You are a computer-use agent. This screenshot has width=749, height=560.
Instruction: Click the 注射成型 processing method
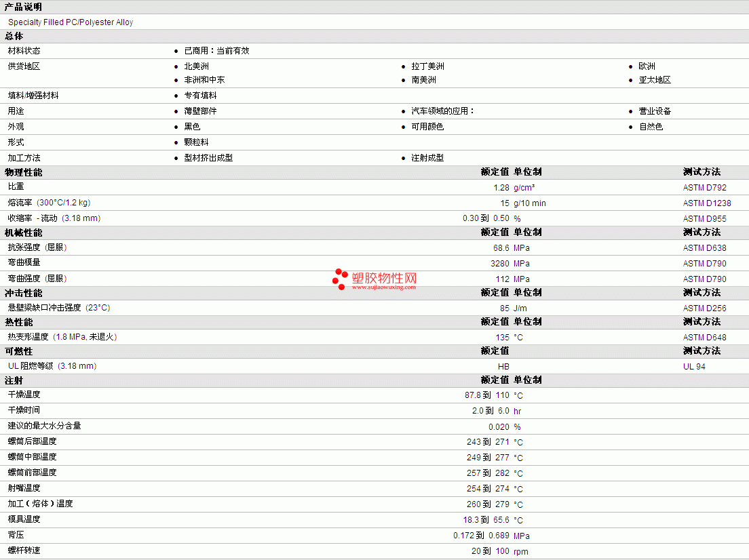pos(427,157)
